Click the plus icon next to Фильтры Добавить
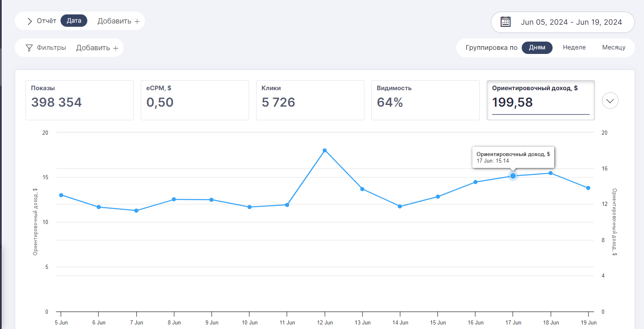Viewport: 644px width, 329px height. tap(116, 48)
